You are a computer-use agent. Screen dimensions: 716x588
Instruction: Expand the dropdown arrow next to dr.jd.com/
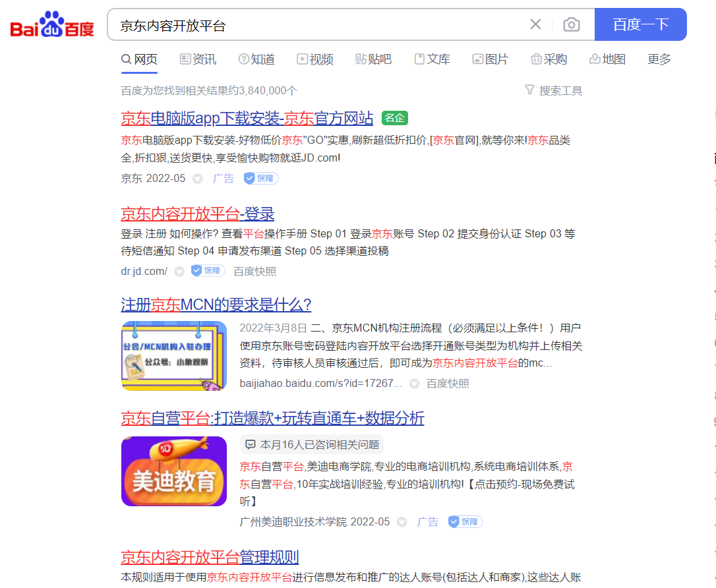click(x=179, y=272)
